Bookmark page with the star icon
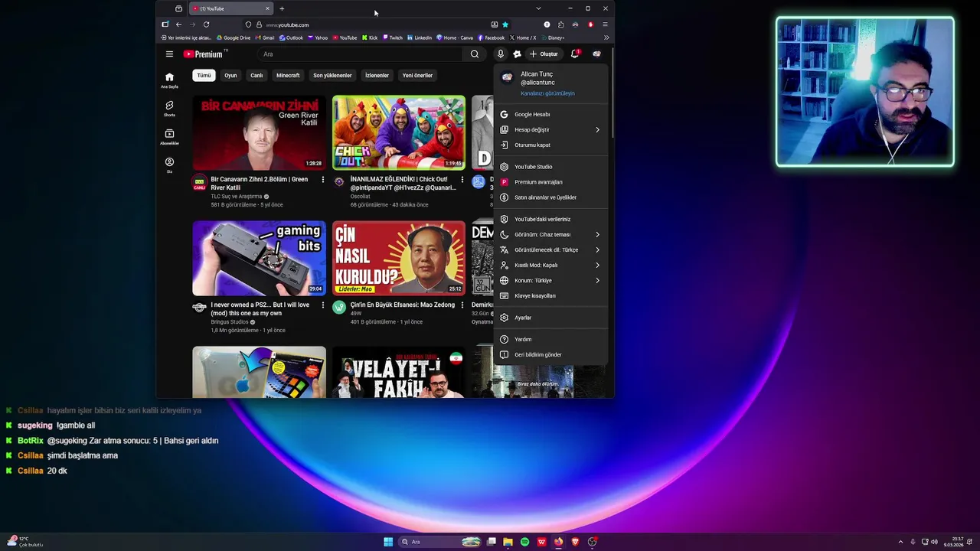This screenshot has width=980, height=551. (505, 24)
